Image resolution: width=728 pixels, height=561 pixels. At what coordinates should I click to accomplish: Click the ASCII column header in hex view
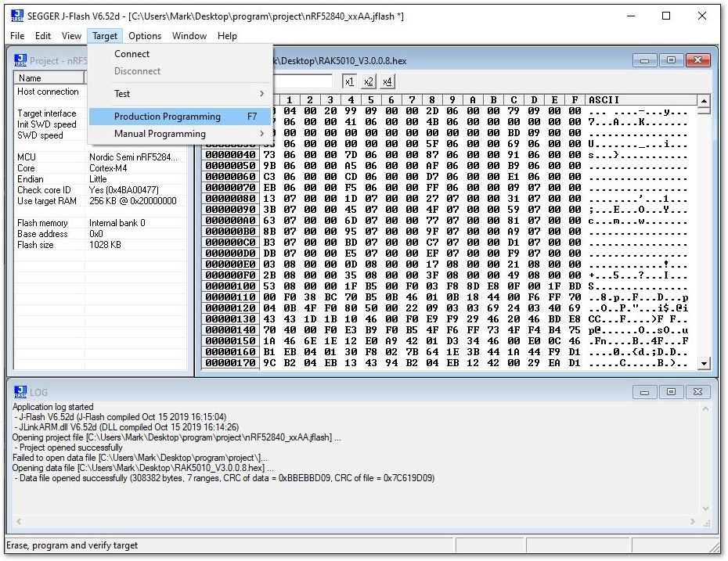641,100
